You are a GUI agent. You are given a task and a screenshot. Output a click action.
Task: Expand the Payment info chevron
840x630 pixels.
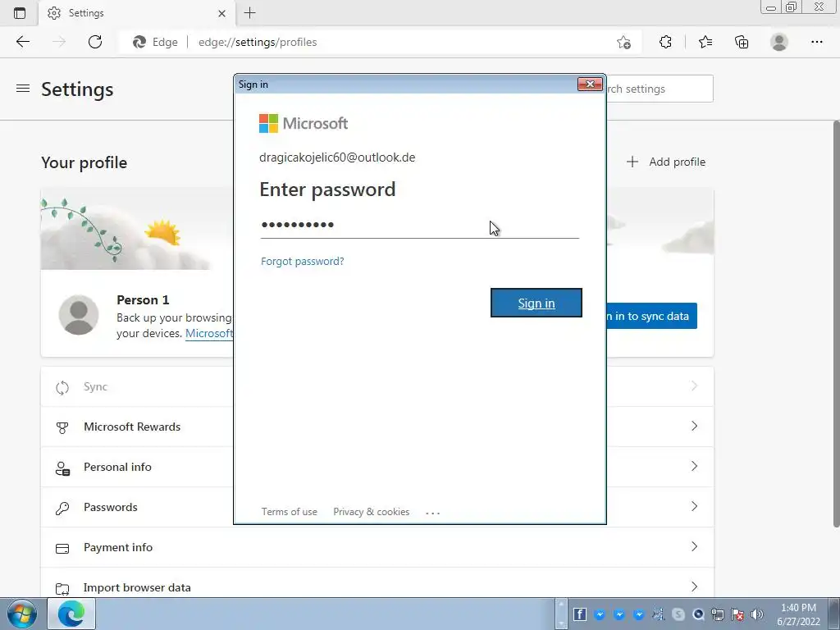tap(694, 546)
